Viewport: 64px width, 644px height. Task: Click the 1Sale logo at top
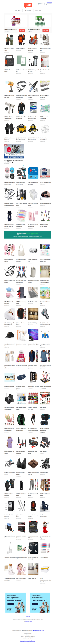(28, 5)
